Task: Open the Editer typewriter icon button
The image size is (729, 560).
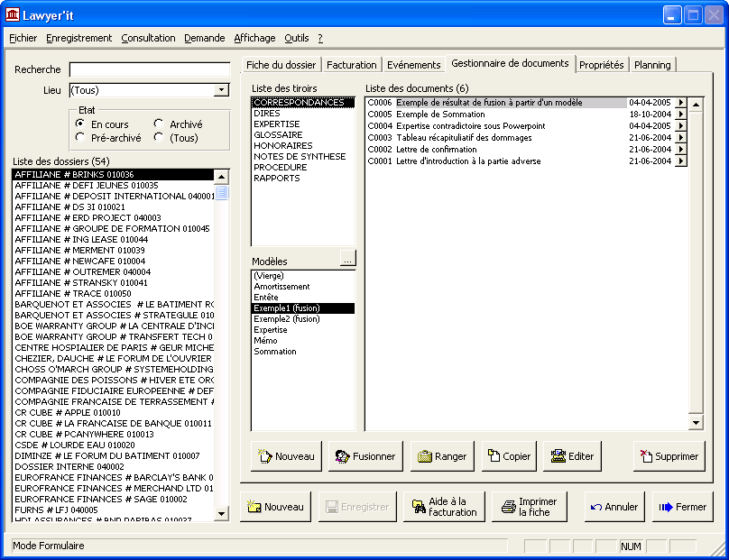Action: pos(573,456)
